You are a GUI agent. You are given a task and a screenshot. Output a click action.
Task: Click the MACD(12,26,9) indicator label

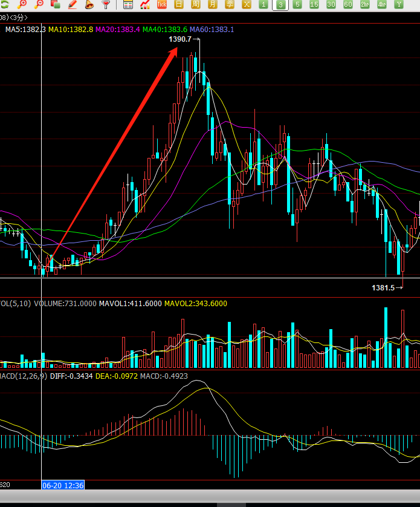(23, 376)
